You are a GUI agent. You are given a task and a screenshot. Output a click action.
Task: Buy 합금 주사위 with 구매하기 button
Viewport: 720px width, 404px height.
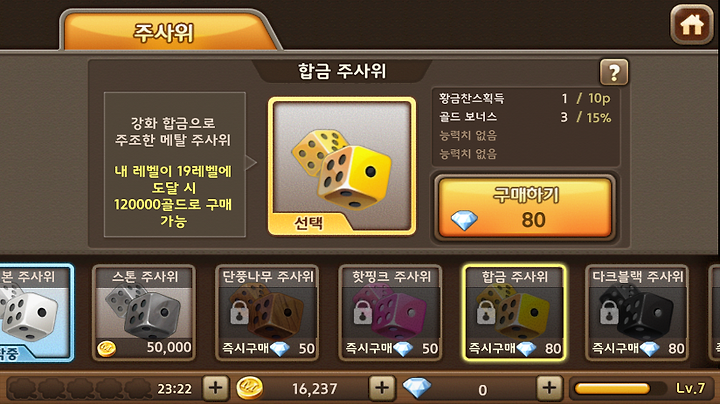pyautogui.click(x=525, y=208)
